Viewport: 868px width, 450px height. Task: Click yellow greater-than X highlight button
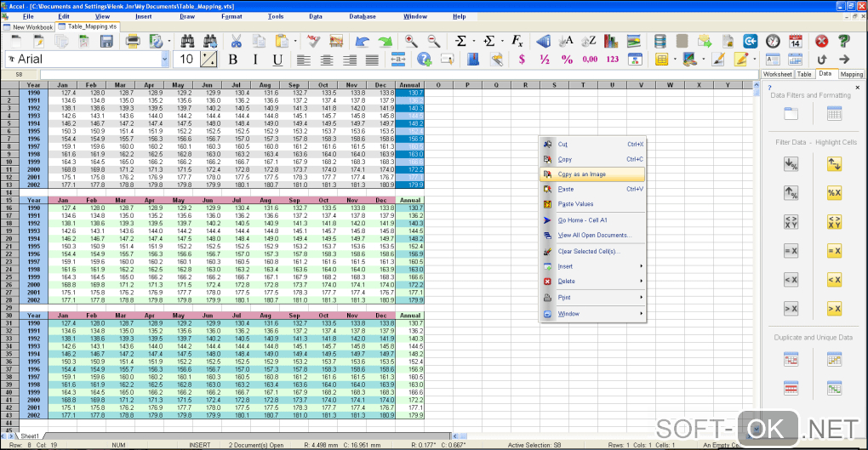tap(834, 309)
